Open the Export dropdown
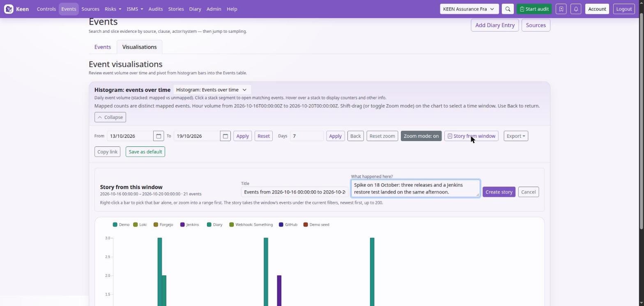Image resolution: width=644 pixels, height=306 pixels. 516,136
